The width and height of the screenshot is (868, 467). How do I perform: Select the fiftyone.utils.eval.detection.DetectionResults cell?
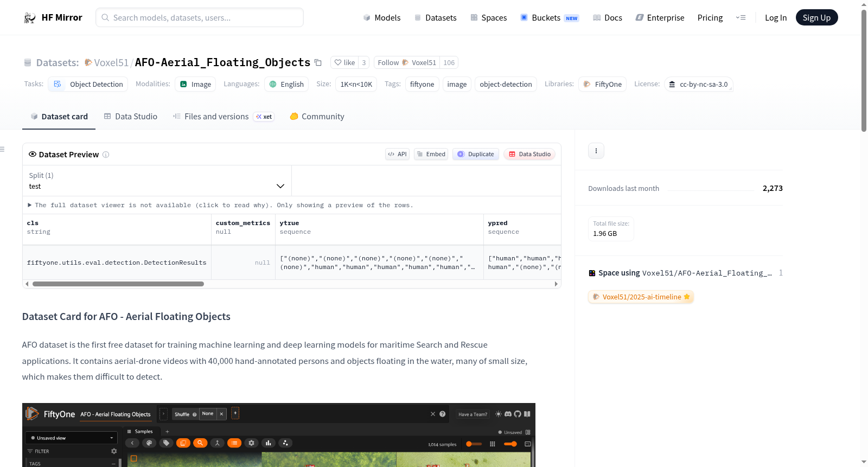coord(117,263)
